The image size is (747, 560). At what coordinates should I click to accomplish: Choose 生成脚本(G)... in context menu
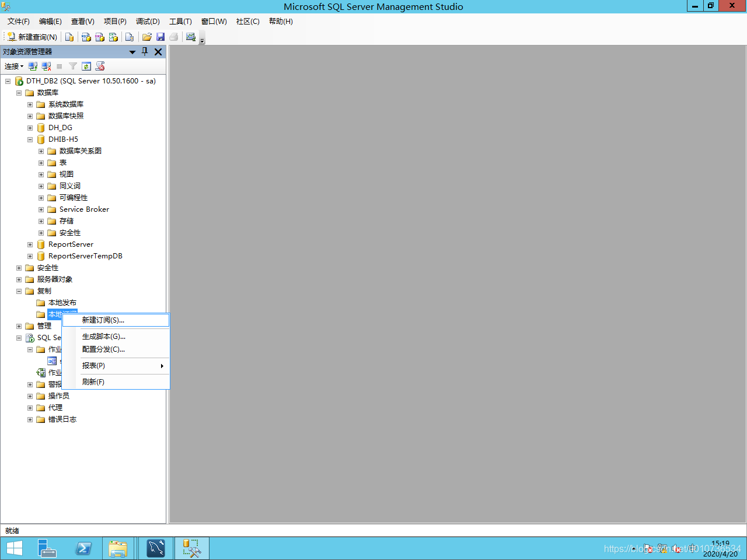click(x=116, y=337)
